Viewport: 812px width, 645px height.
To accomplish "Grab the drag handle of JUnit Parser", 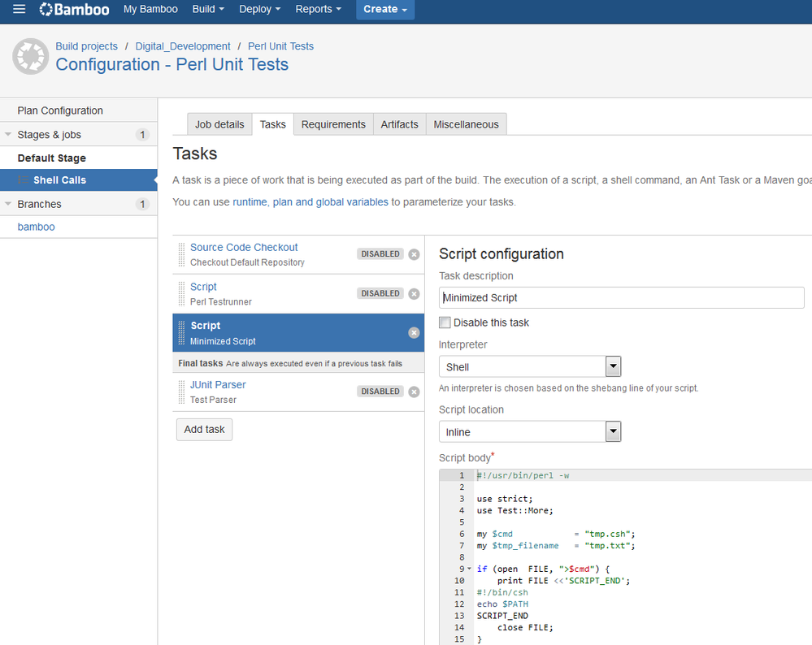I will tap(182, 392).
